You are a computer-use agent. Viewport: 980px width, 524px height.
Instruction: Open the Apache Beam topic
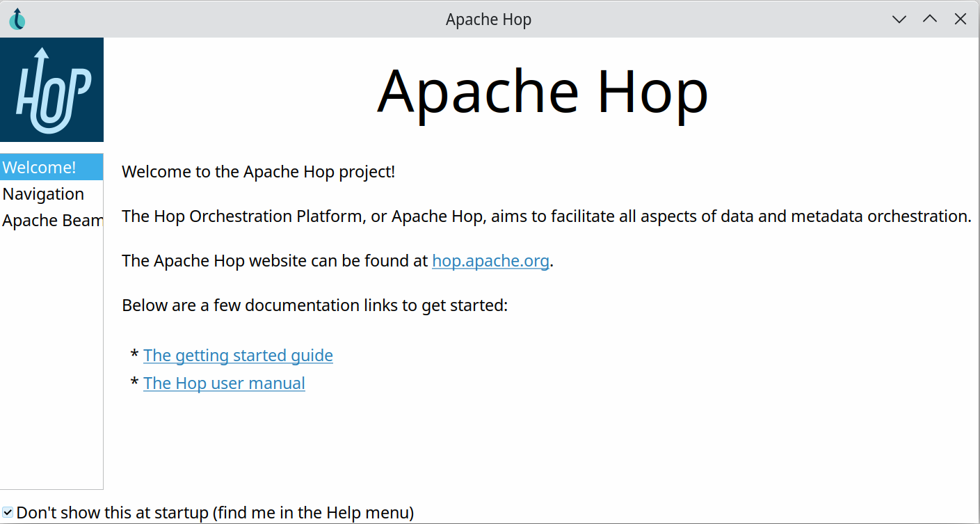pyautogui.click(x=52, y=220)
